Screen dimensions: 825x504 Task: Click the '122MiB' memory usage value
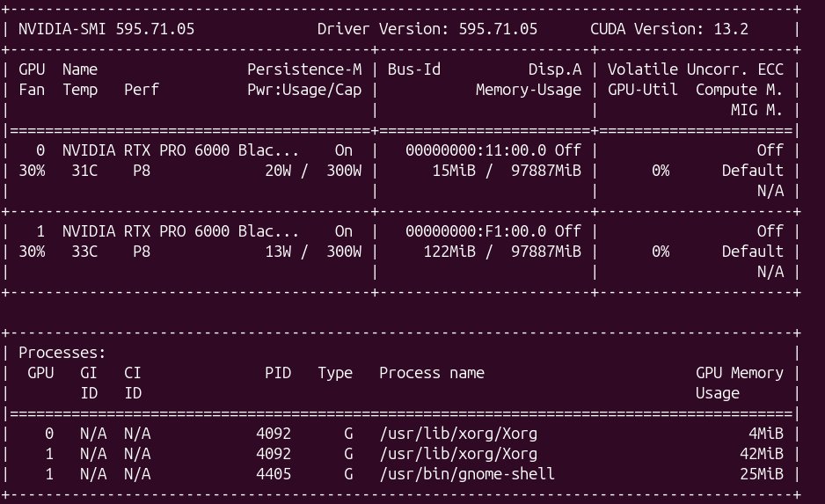pyautogui.click(x=449, y=252)
